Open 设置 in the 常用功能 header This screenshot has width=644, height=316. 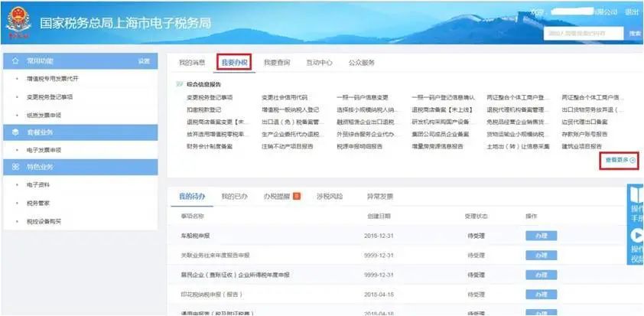pyautogui.click(x=144, y=60)
